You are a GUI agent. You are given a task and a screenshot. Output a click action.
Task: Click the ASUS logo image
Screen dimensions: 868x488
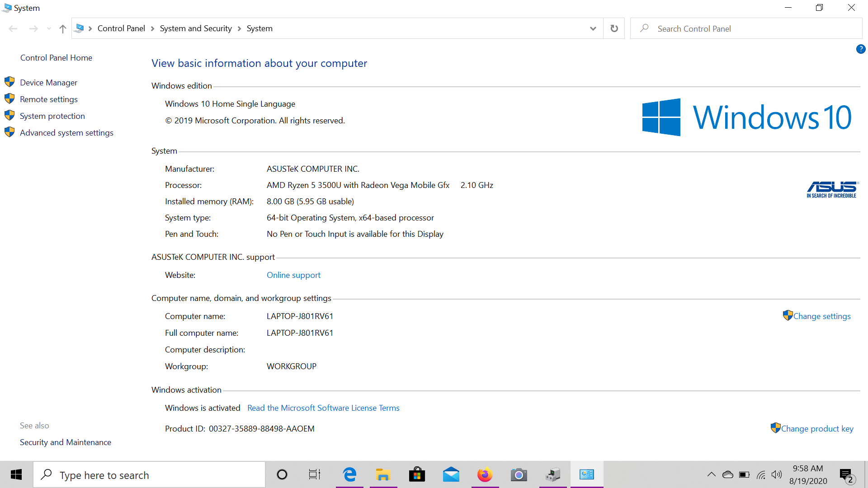coord(832,189)
